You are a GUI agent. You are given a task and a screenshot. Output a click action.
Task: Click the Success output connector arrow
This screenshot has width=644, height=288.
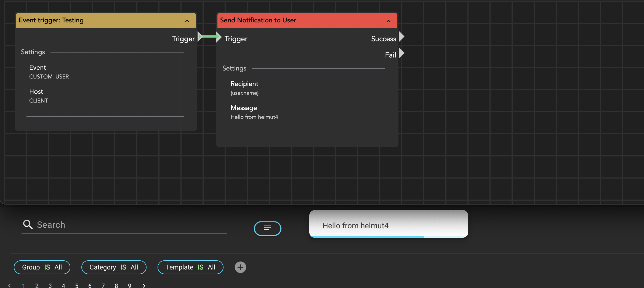(x=402, y=36)
